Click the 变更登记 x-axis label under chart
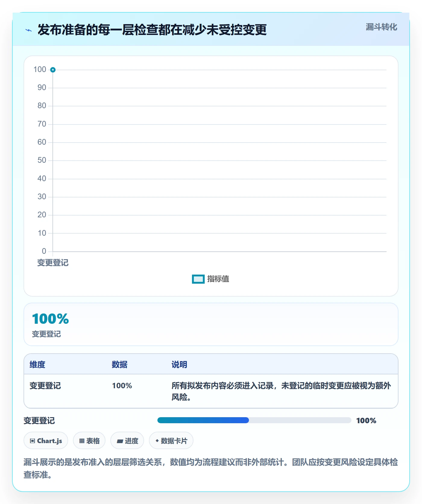Viewport: 422px width, 504px height. click(x=53, y=263)
